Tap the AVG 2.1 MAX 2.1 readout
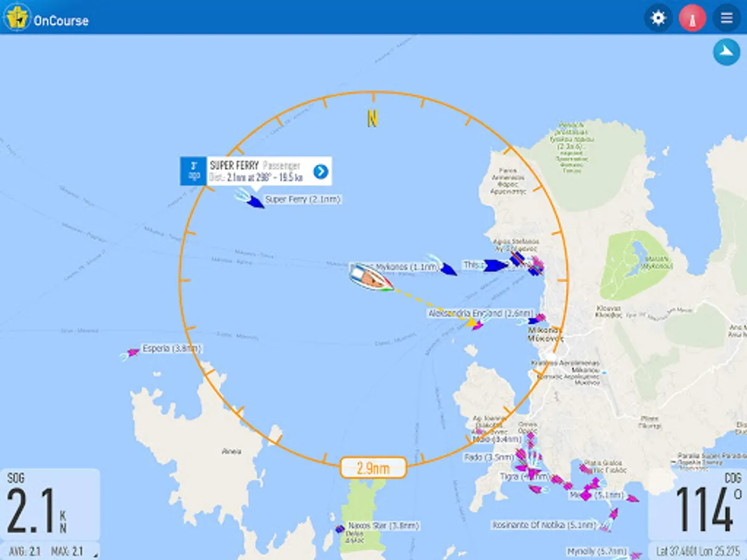The image size is (747, 560). point(50,551)
